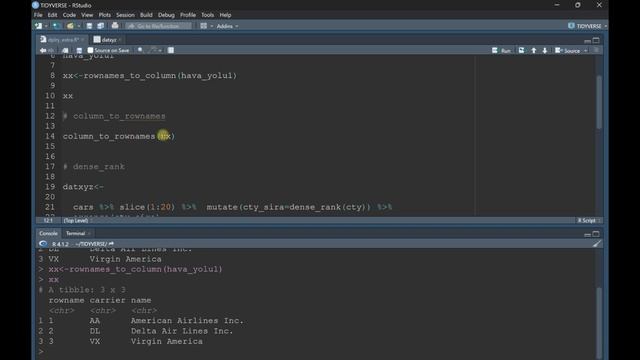Click the Compile Report notebook icon
The image size is (640, 360).
[171, 50]
